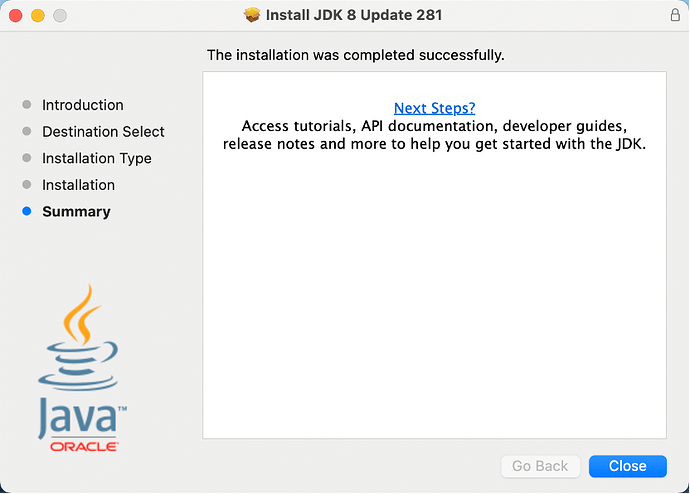Click the installation completed successfully message
690x494 pixels.
pos(355,55)
